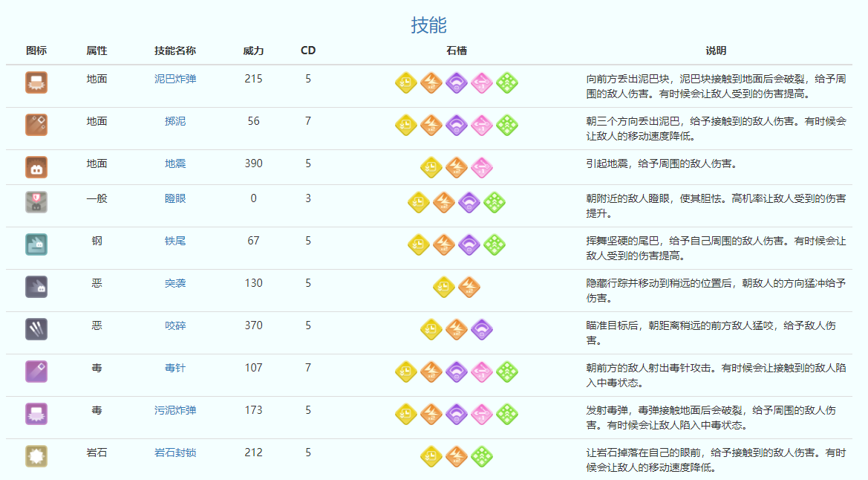The width and height of the screenshot is (868, 480).
Task: Click the yellow clock stone in 掷泥 row
Action: 405,125
